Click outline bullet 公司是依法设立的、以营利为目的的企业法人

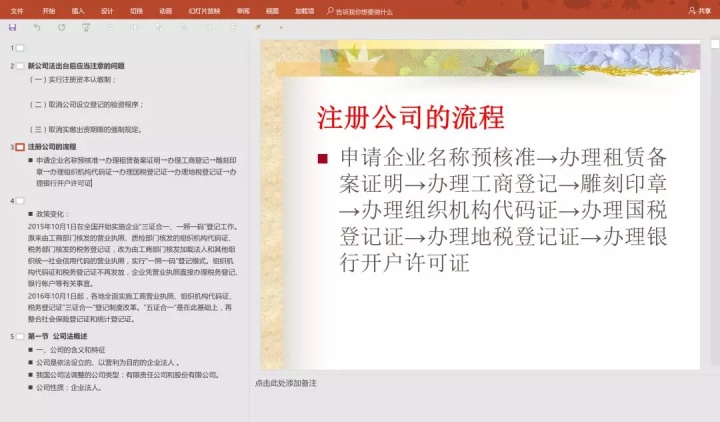point(108,362)
